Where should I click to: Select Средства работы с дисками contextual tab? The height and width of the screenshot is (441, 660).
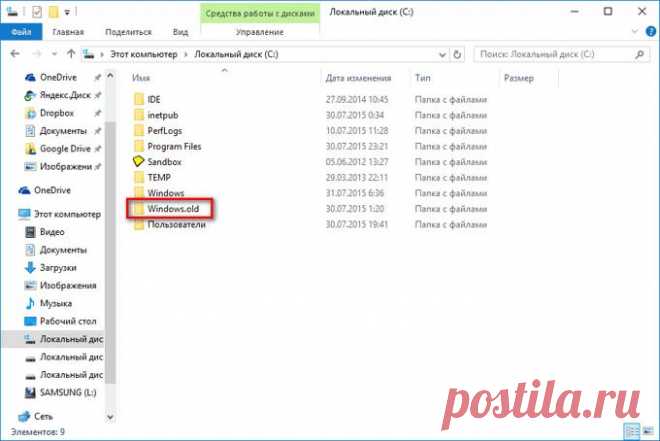click(x=260, y=13)
